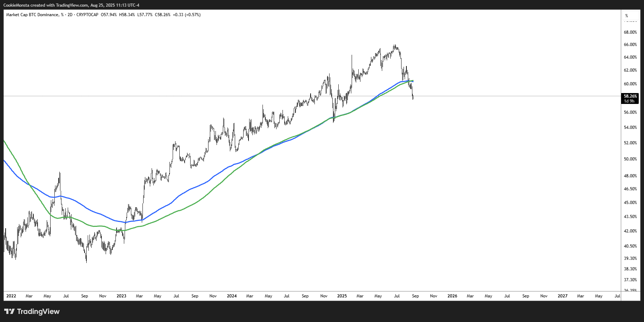Click the 2026 label on time axis
644x322 pixels.
point(452,296)
